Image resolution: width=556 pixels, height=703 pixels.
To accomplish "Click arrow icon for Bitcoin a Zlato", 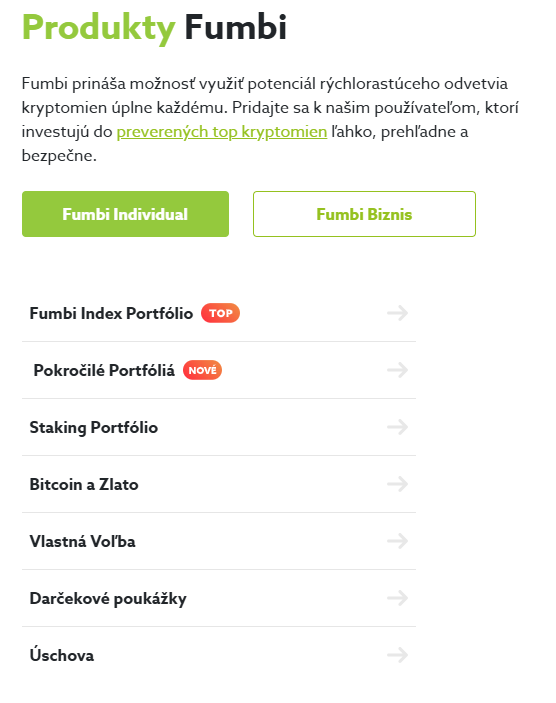I will [x=397, y=484].
